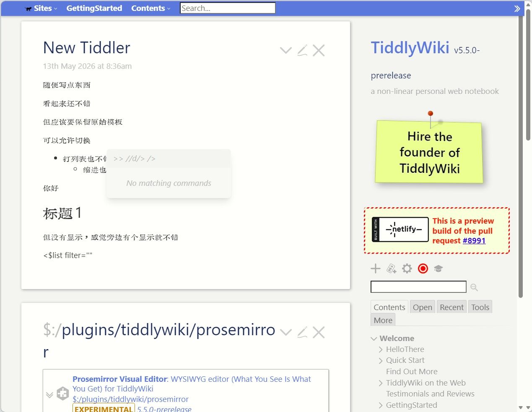Expand the HelloThere tree item
The width and height of the screenshot is (532, 412).
(x=381, y=349)
